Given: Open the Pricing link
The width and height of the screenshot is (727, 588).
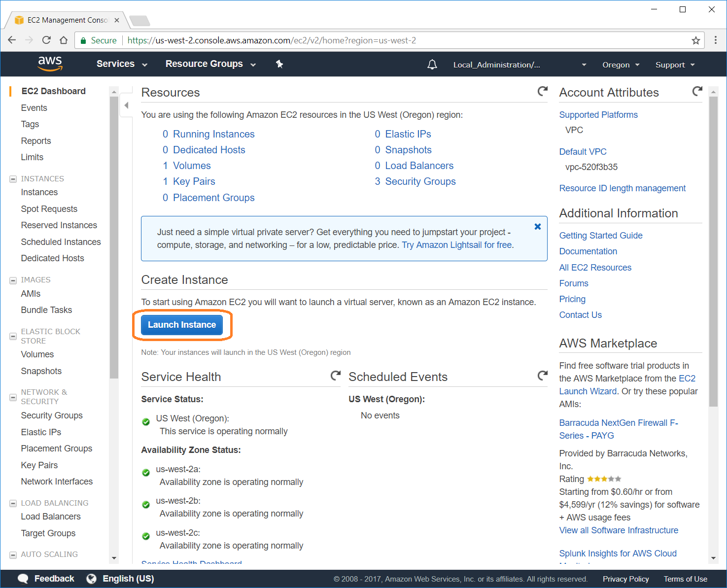Looking at the screenshot, I should (572, 299).
